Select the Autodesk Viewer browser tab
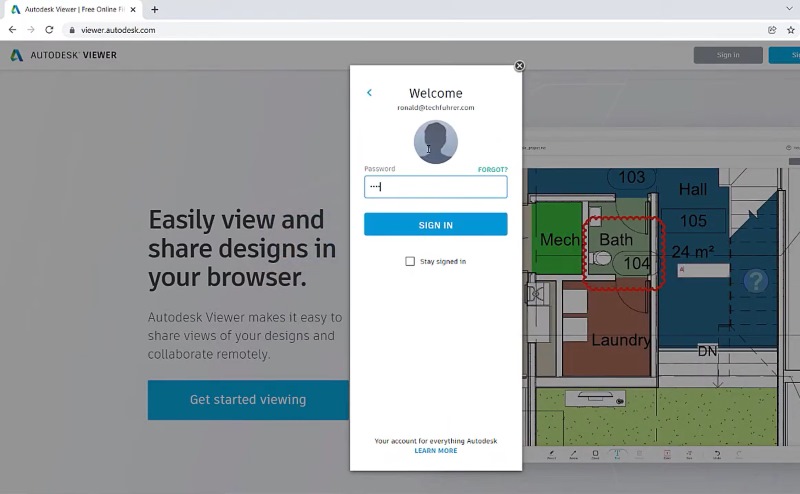The width and height of the screenshot is (800, 494). coord(74,9)
